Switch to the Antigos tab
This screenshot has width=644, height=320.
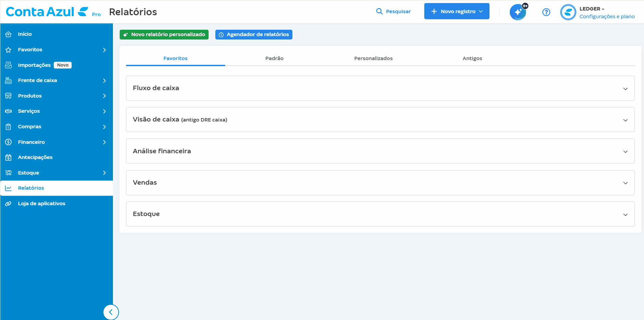tap(472, 58)
